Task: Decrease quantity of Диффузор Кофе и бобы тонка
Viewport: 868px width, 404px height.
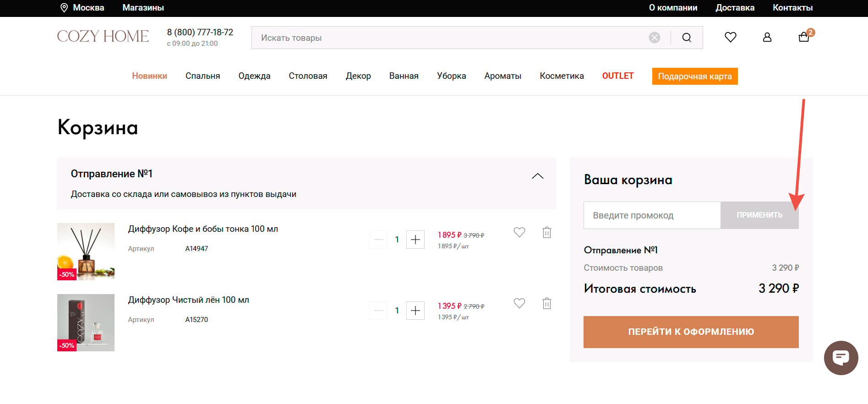Action: pos(379,240)
